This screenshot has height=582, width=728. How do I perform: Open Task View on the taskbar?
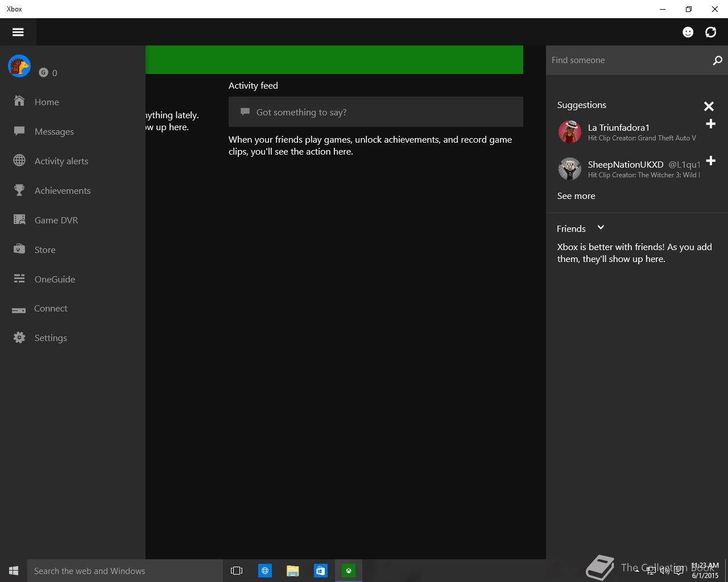click(237, 571)
